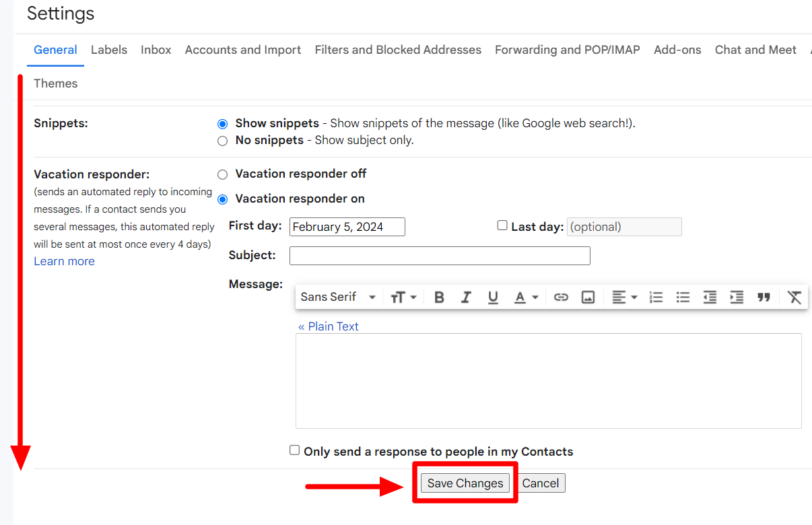Viewport: 812px width, 525px height.
Task: Create a bulleted list
Action: [x=683, y=297]
